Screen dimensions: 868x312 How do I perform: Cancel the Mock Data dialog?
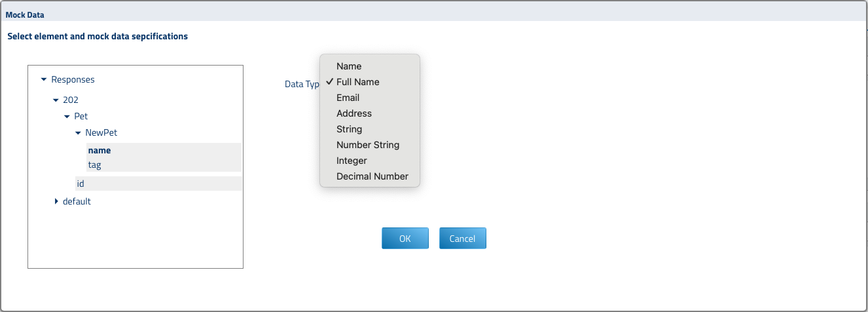[462, 239]
